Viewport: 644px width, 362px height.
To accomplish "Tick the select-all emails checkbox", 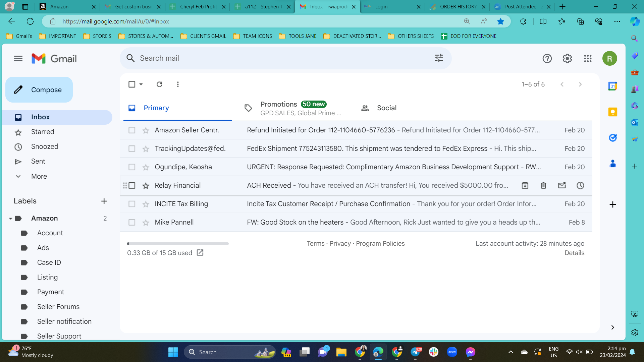I will pos(132,84).
